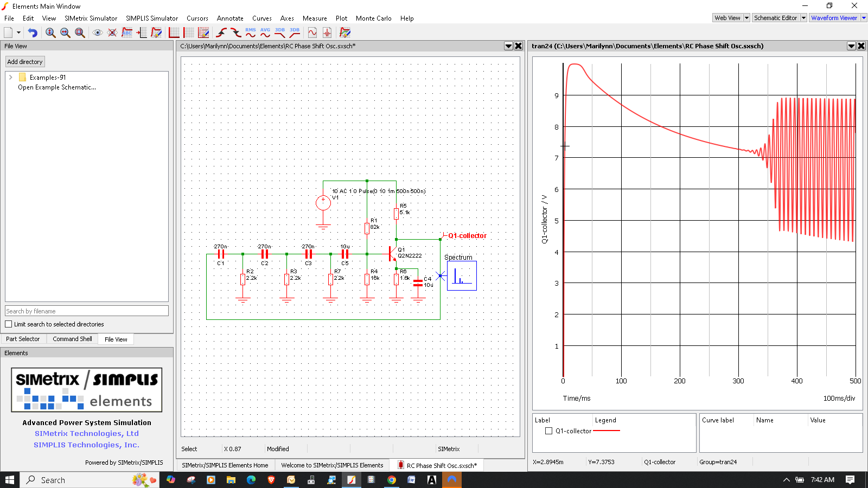Click the 3DB low-pass measurement icon

pos(280,33)
